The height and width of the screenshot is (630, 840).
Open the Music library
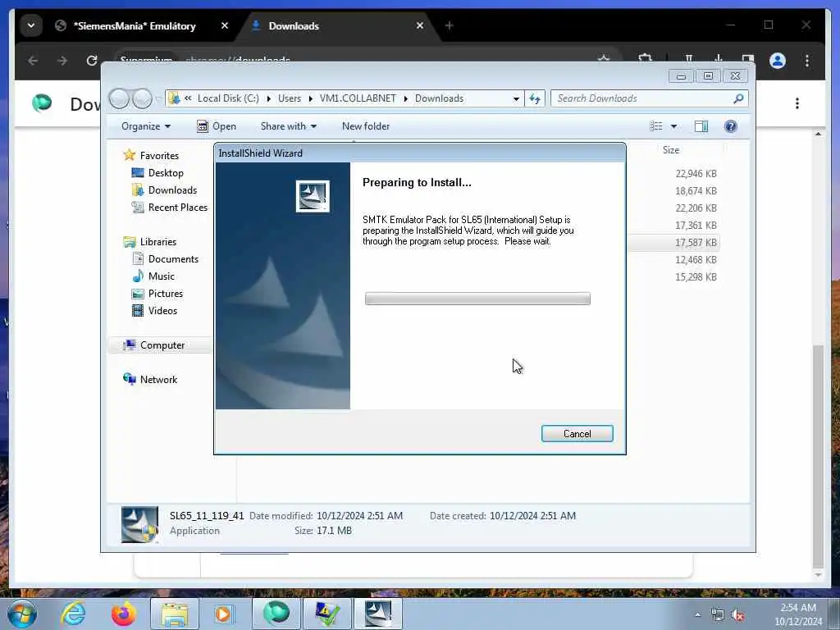[162, 276]
